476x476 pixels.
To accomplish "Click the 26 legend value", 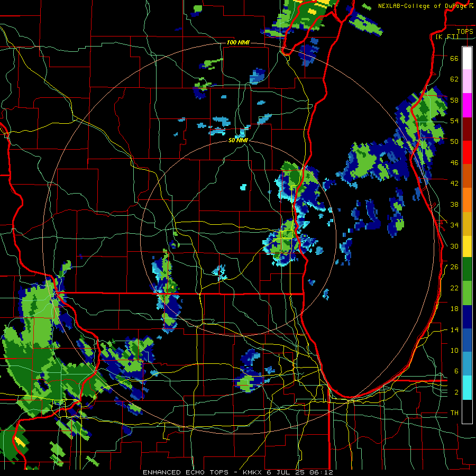I will pos(454,267).
